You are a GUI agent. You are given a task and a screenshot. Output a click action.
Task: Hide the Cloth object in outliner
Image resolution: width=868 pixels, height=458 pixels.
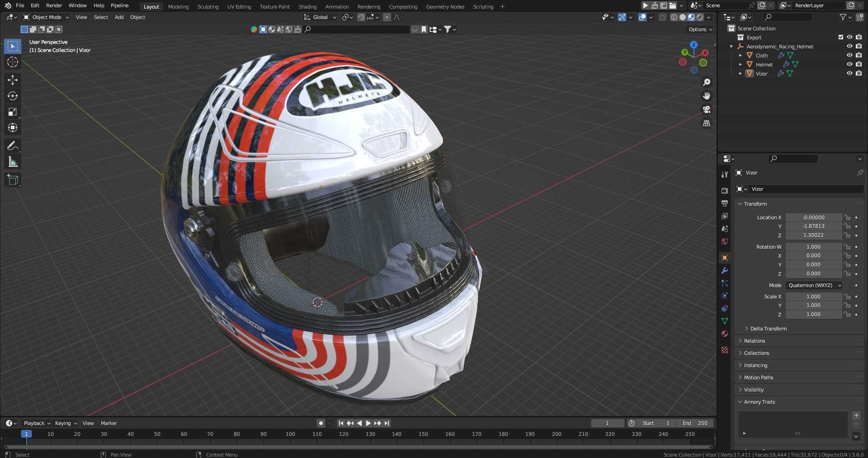tap(849, 55)
